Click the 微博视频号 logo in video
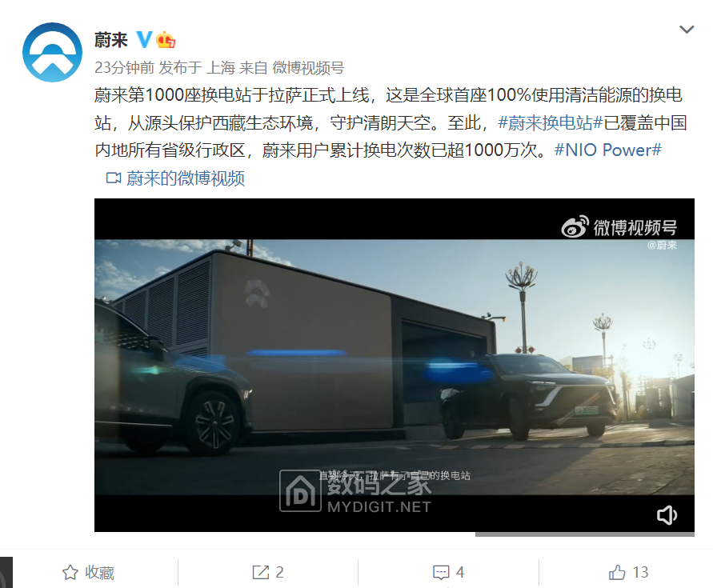 (x=619, y=227)
